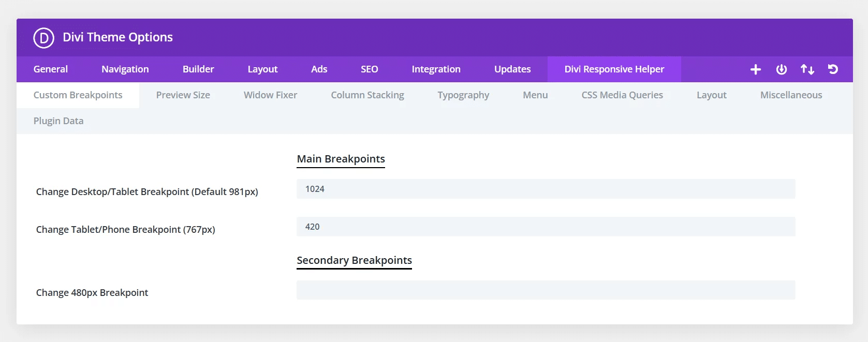The width and height of the screenshot is (868, 342).
Task: Open the Plugin Data sub-tab
Action: pos(58,121)
